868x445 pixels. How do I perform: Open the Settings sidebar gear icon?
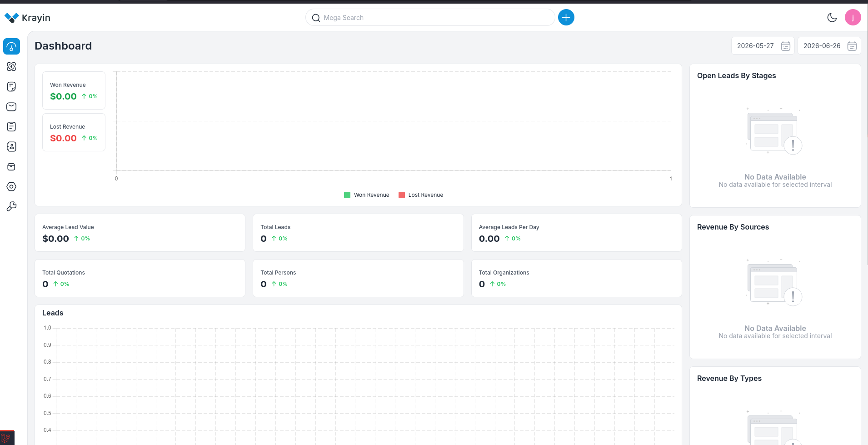point(11,186)
